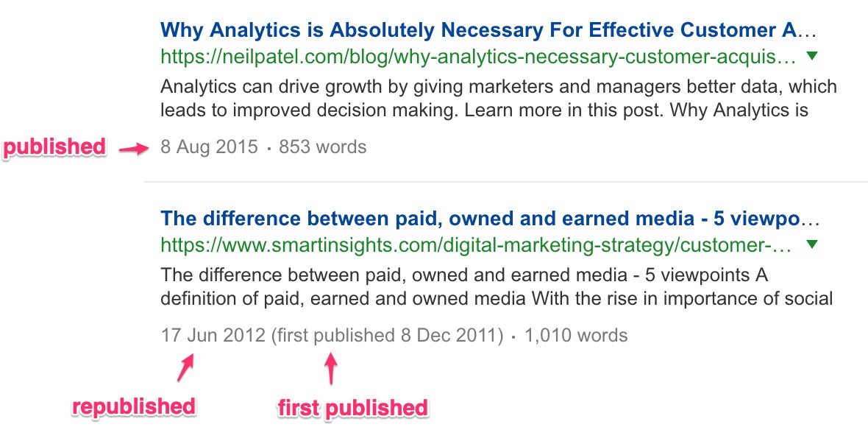Click the paid, owned, earned media snippet text
The image size is (868, 427).
coord(497,288)
